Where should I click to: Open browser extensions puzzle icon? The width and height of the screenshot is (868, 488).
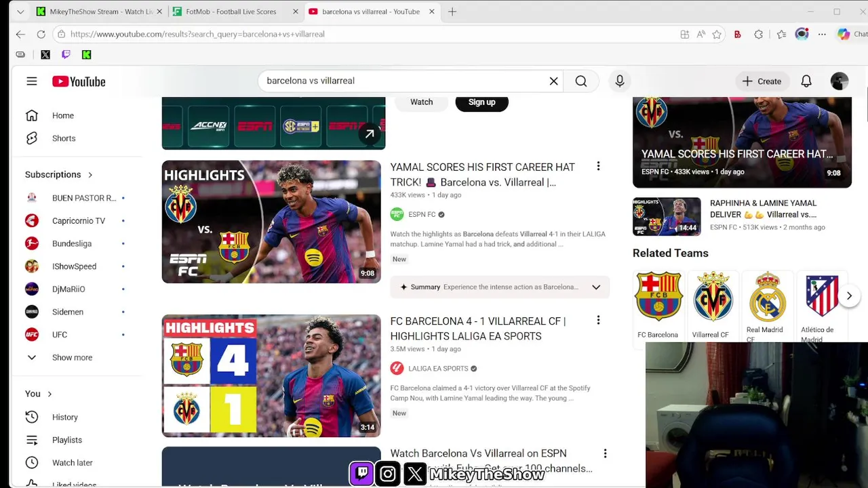point(758,35)
